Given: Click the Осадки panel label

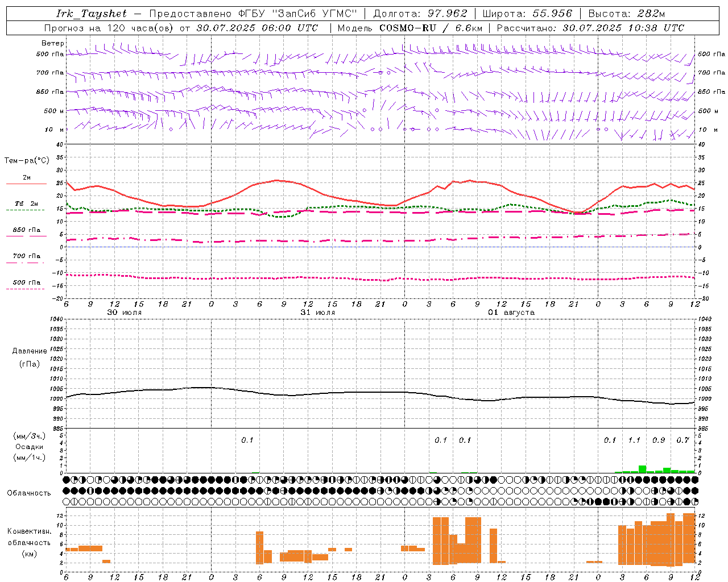Looking at the screenshot, I should [x=30, y=447].
